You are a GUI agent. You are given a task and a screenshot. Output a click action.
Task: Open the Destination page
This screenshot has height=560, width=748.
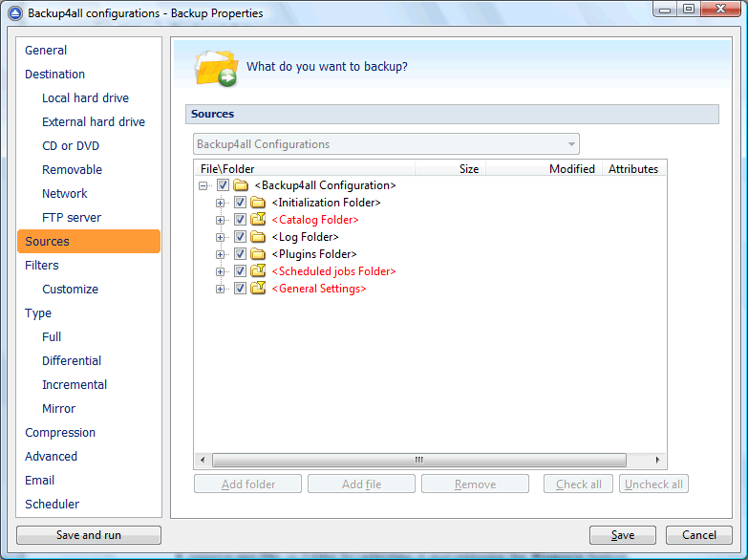click(54, 74)
